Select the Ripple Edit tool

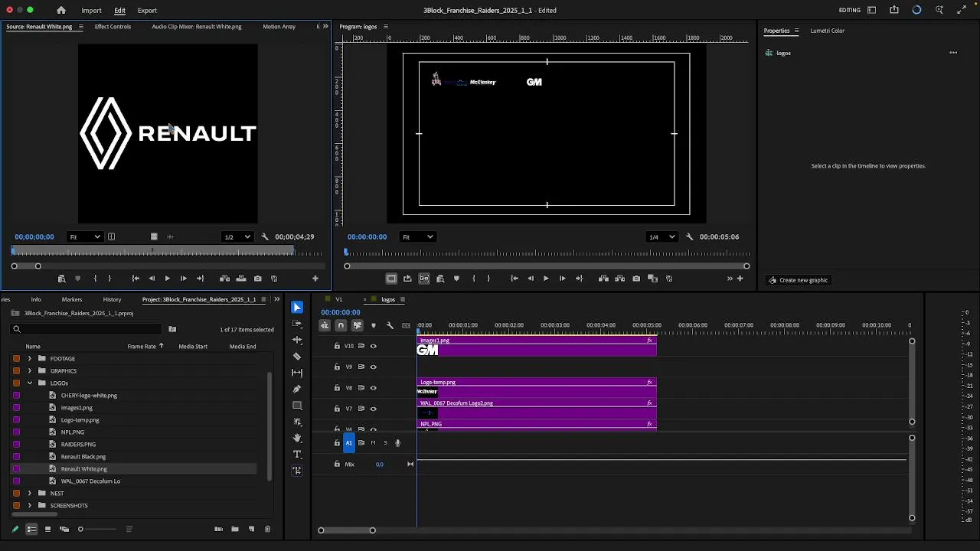click(297, 340)
